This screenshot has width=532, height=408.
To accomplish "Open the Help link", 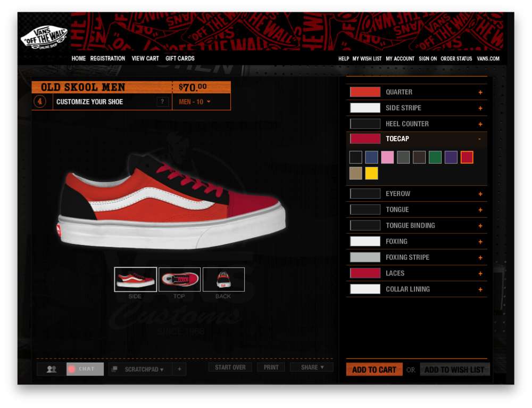I will tap(344, 59).
